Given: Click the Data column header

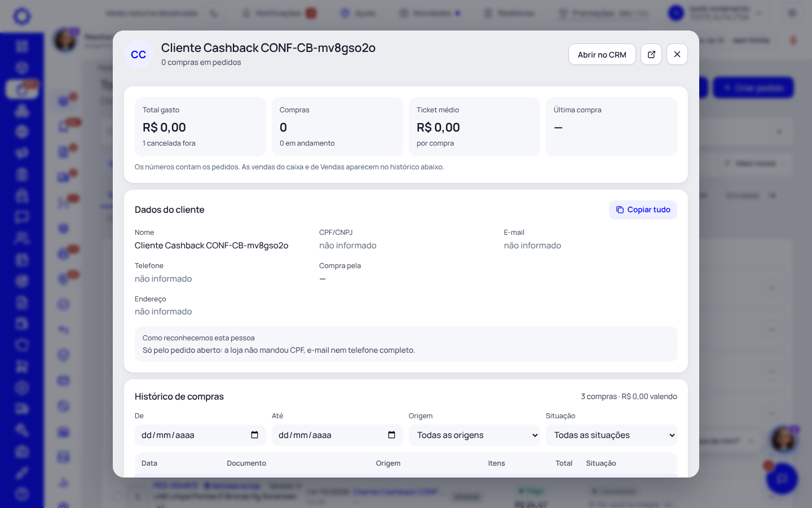Looking at the screenshot, I should click(x=149, y=463).
